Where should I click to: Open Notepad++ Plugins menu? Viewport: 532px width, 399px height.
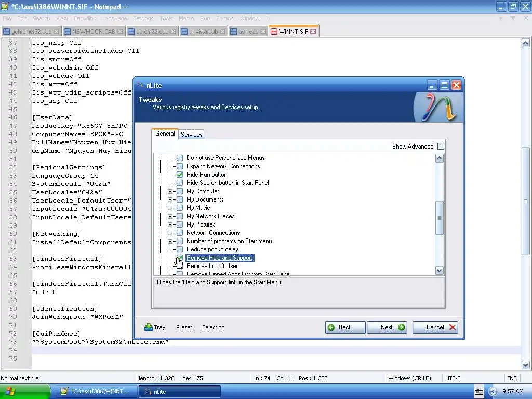pyautogui.click(x=224, y=18)
